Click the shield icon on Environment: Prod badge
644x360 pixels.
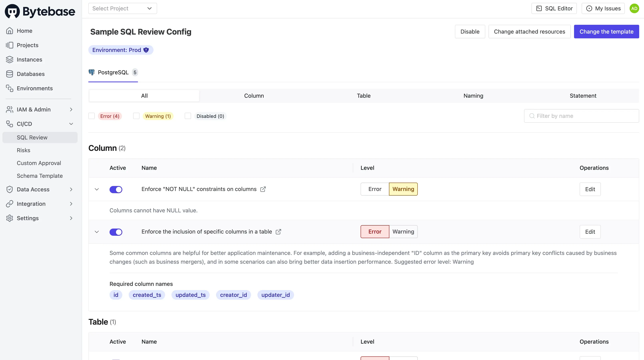[146, 50]
